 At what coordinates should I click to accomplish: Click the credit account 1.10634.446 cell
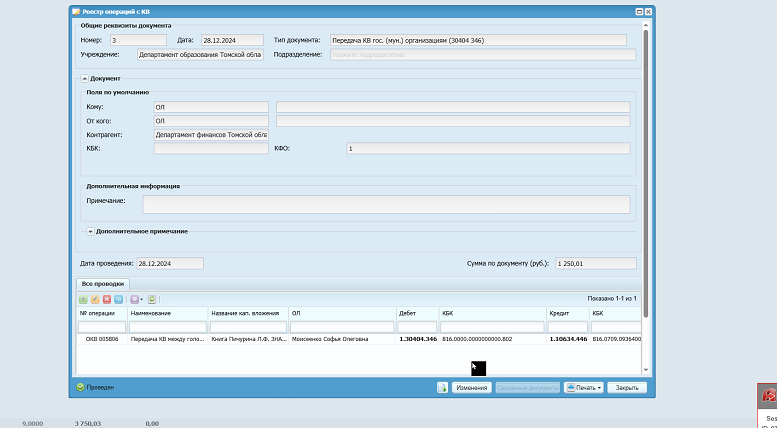coord(568,339)
